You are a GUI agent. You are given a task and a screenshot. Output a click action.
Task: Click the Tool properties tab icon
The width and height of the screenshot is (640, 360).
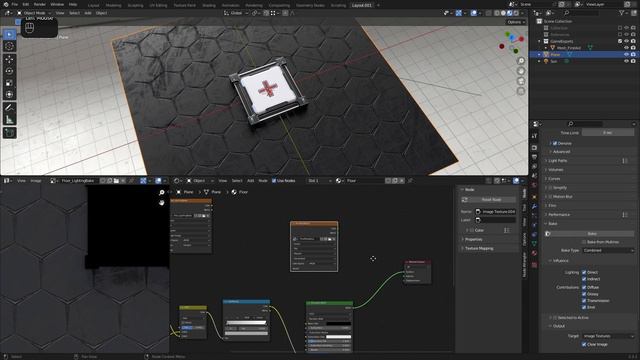(x=534, y=136)
